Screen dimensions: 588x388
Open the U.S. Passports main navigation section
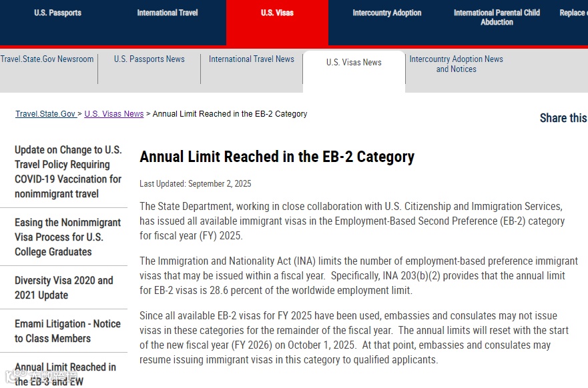(58, 13)
